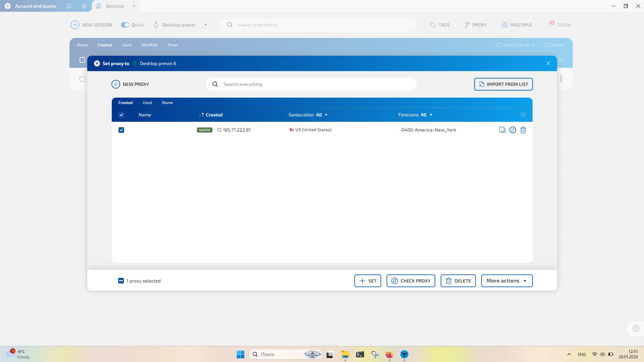Click the Windows taskbar search box
The height and width of the screenshot is (362, 644).
(285, 354)
